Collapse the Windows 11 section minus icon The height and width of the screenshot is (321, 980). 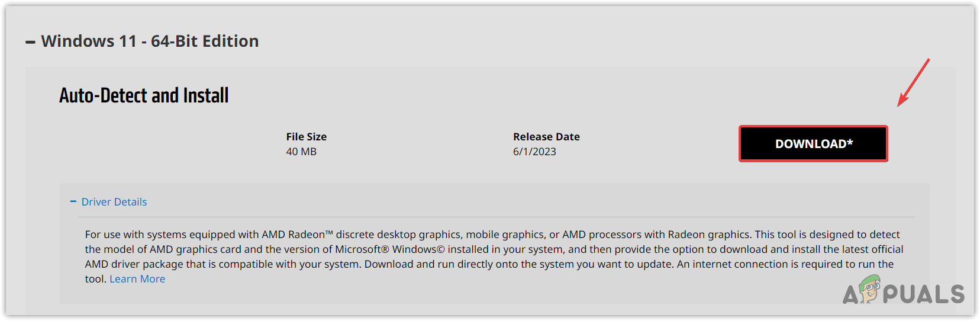[31, 42]
